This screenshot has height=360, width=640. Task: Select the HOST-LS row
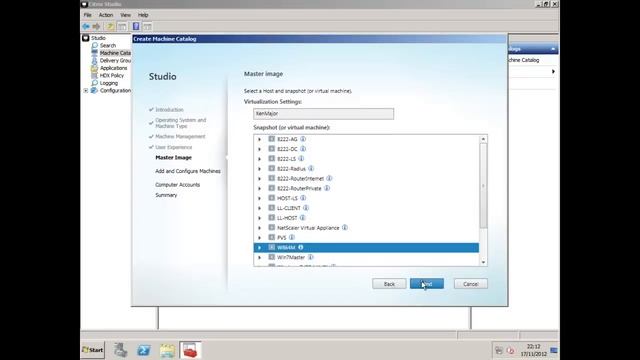[366, 198]
